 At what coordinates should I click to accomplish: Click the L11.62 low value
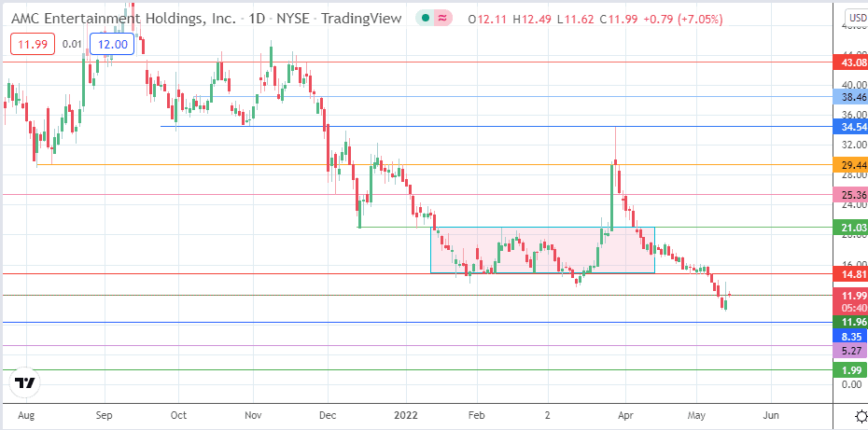[x=575, y=20]
